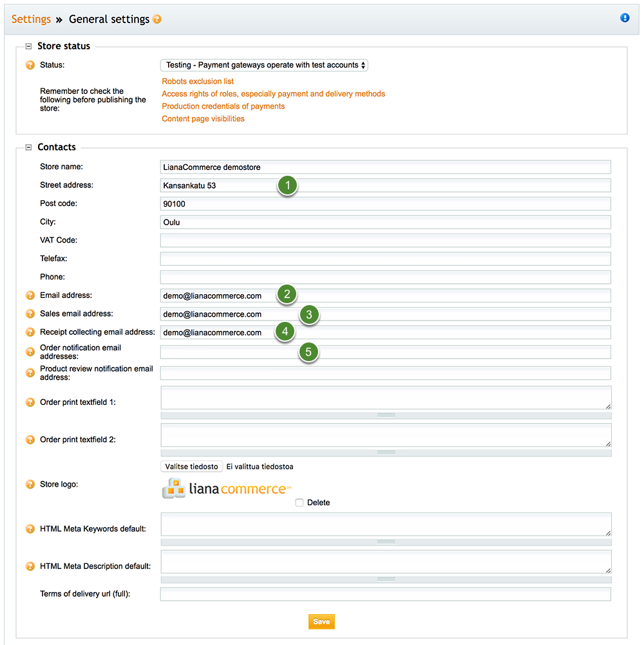Click the Email address field
644x645 pixels.
386,295
